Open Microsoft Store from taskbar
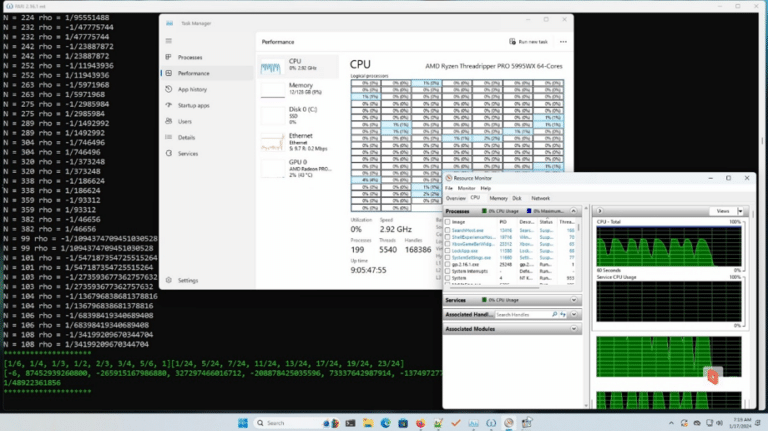 point(403,423)
